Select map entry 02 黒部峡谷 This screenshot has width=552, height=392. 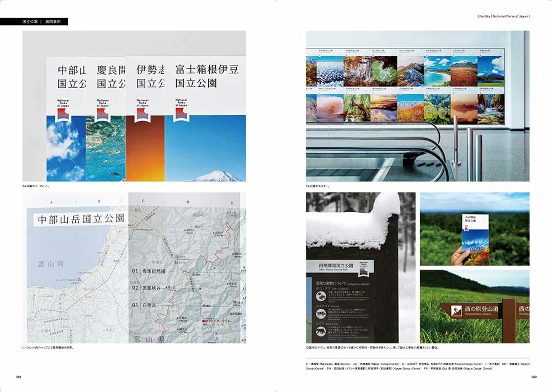pos(148,288)
